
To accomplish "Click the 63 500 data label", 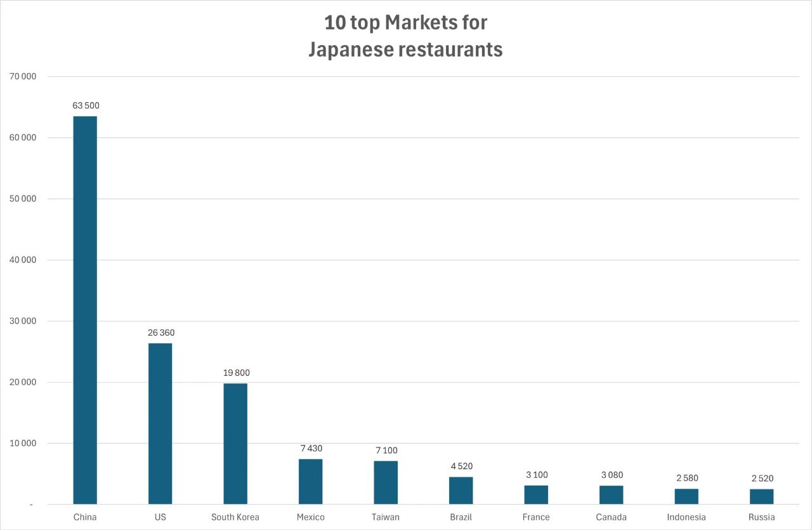I will tap(86, 105).
